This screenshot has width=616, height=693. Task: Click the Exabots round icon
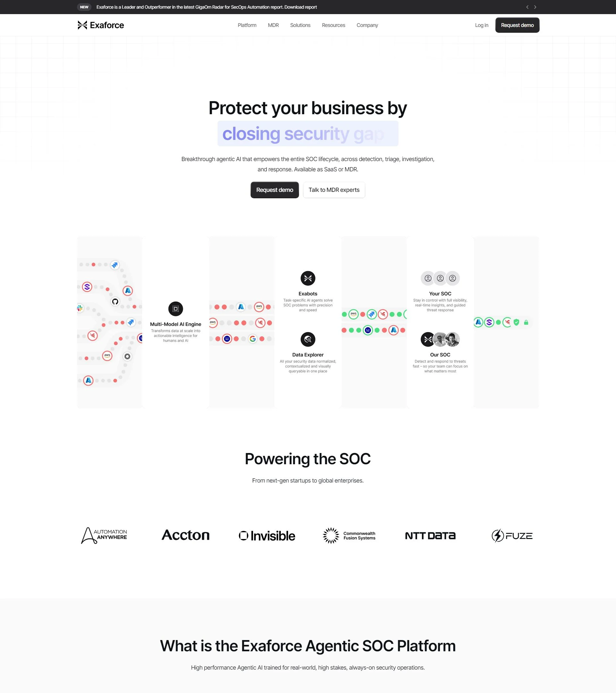click(308, 278)
